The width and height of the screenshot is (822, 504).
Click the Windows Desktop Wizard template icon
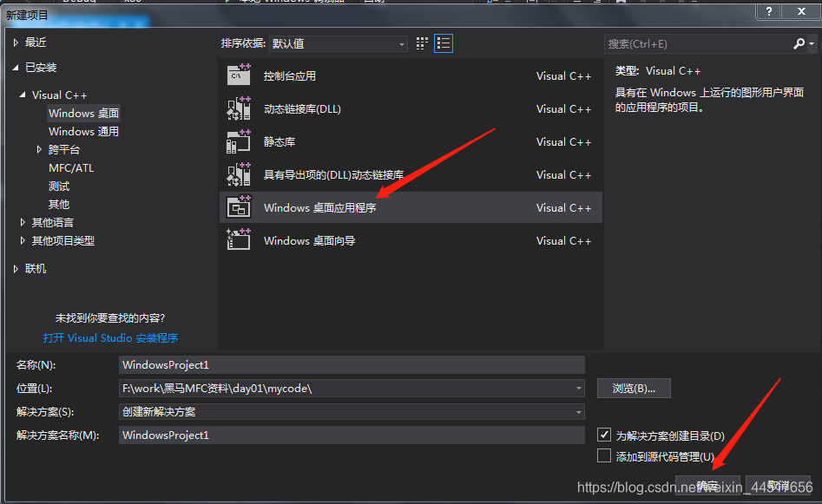click(239, 240)
